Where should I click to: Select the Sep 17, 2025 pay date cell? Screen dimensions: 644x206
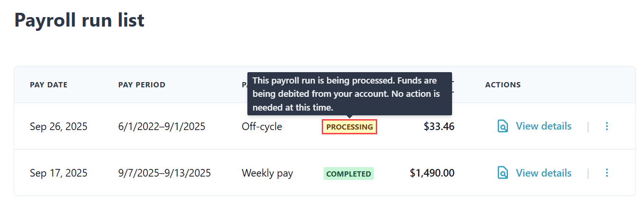[x=59, y=173]
